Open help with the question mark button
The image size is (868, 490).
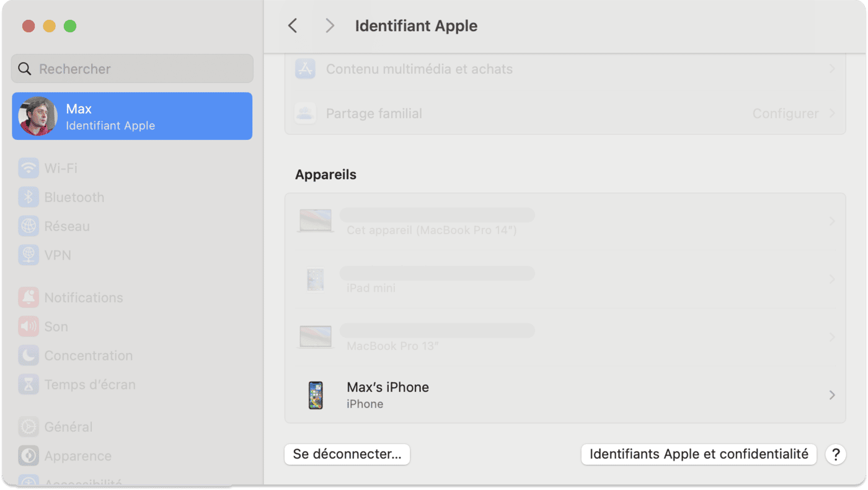(836, 454)
